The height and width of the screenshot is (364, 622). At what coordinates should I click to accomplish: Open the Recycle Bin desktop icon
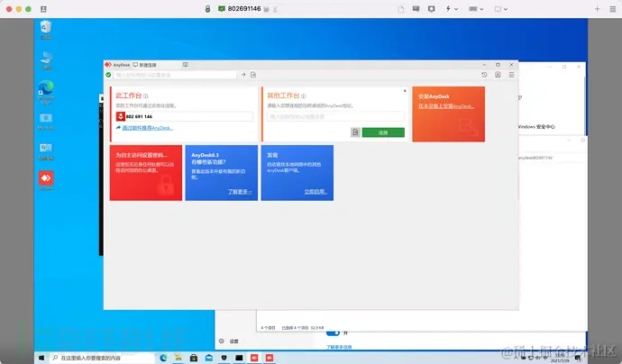pos(46,30)
